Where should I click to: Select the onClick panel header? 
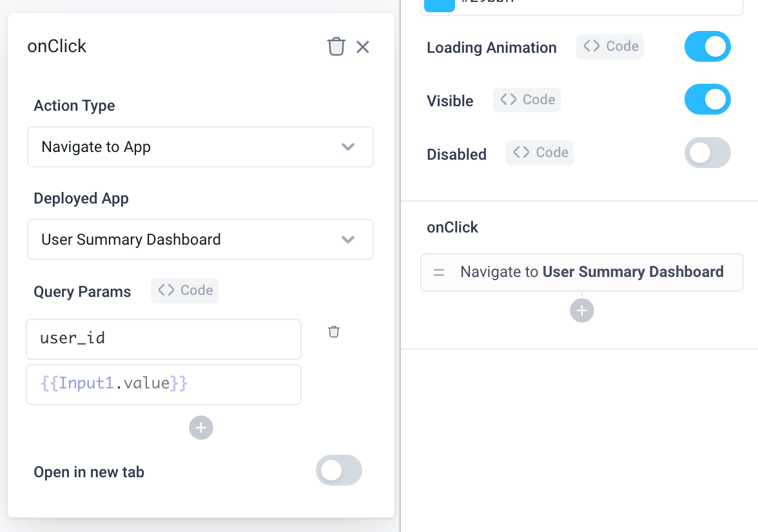point(57,46)
